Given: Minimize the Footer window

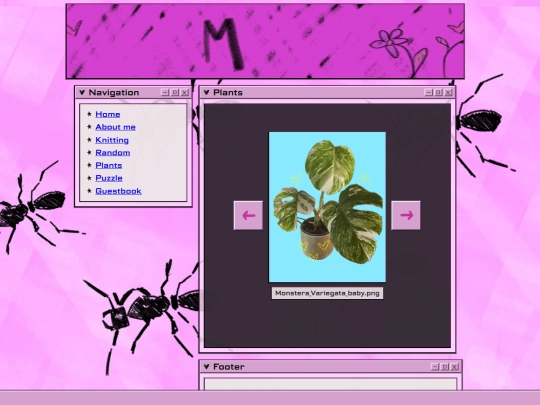Looking at the screenshot, I should [435, 367].
